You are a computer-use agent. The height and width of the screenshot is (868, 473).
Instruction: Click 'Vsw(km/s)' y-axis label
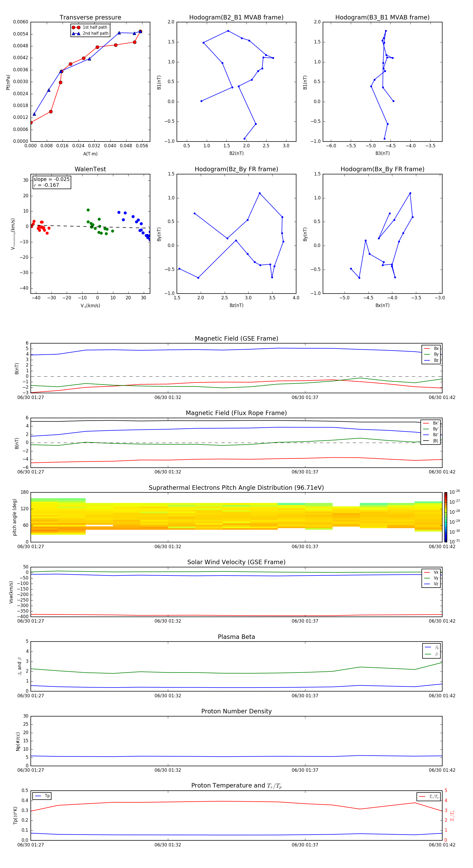pos(11,592)
